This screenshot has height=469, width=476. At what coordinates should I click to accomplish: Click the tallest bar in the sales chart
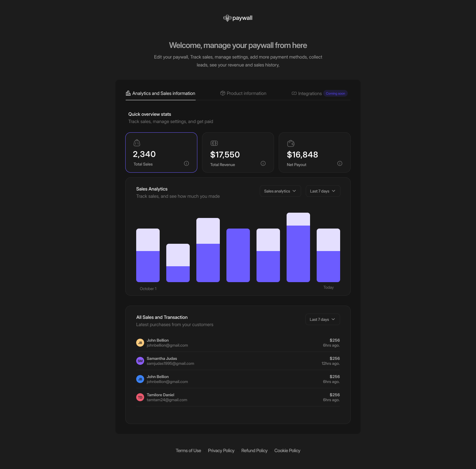point(298,247)
